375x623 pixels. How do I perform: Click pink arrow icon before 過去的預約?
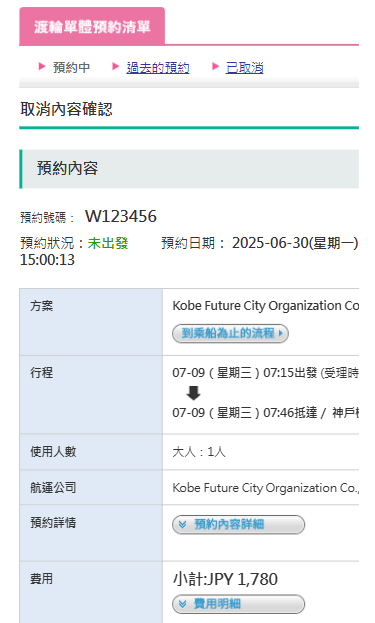pyautogui.click(x=116, y=66)
